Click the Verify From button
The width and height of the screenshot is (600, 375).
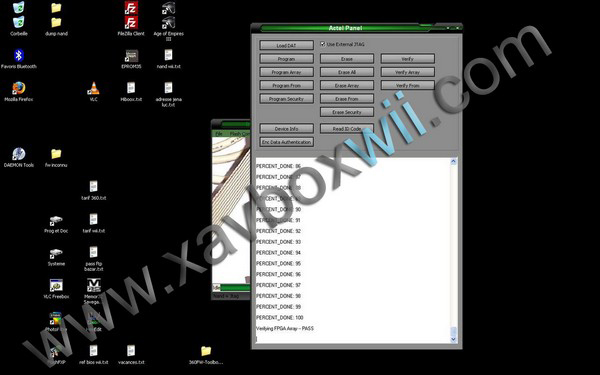[x=408, y=85]
